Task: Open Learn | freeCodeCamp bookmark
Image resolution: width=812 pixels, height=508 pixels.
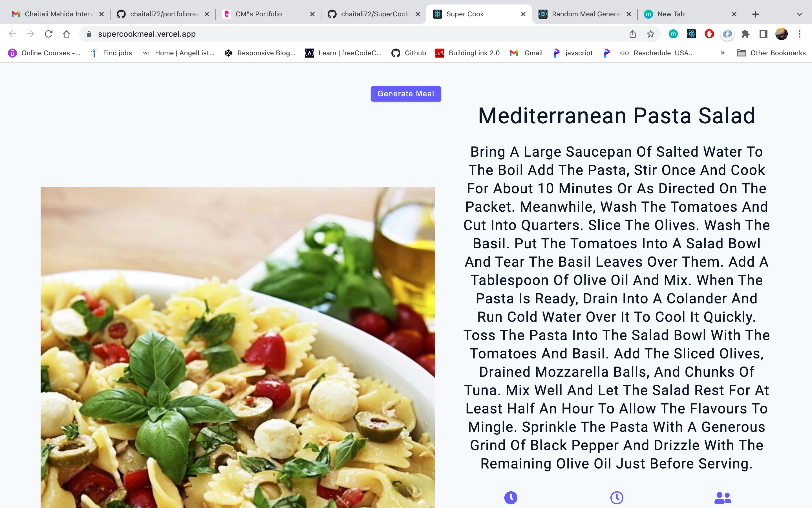Action: (344, 53)
